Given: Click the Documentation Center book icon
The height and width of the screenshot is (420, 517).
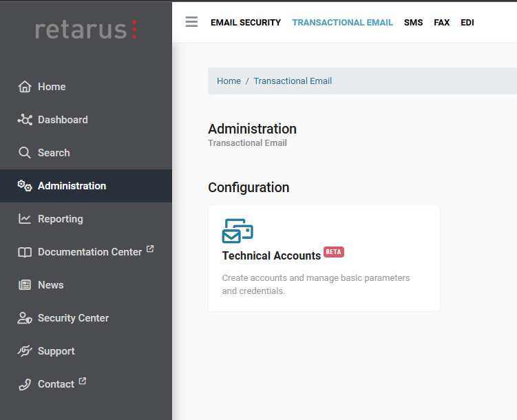Looking at the screenshot, I should pos(25,252).
